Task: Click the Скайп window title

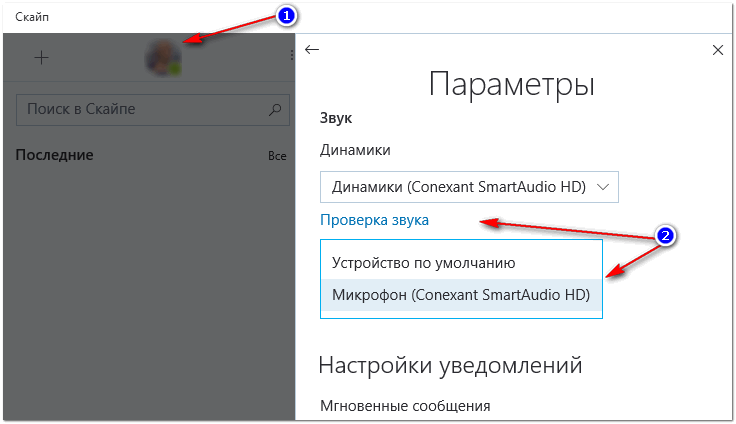Action: [x=31, y=17]
